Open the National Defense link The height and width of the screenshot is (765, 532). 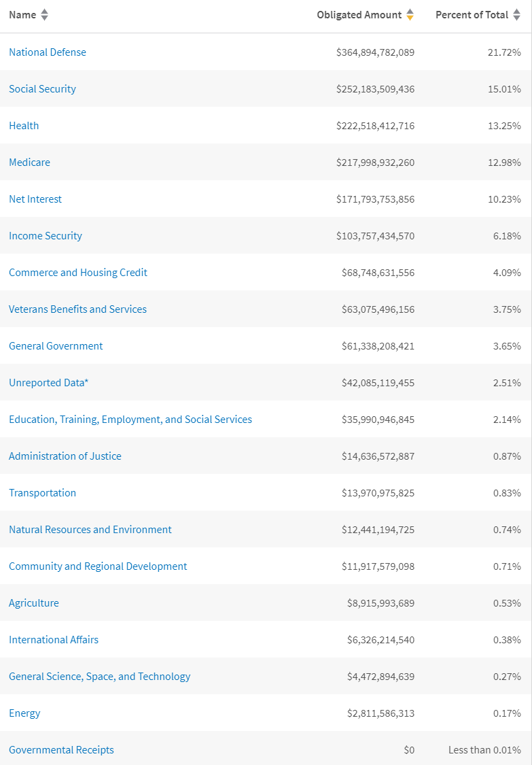(x=48, y=52)
